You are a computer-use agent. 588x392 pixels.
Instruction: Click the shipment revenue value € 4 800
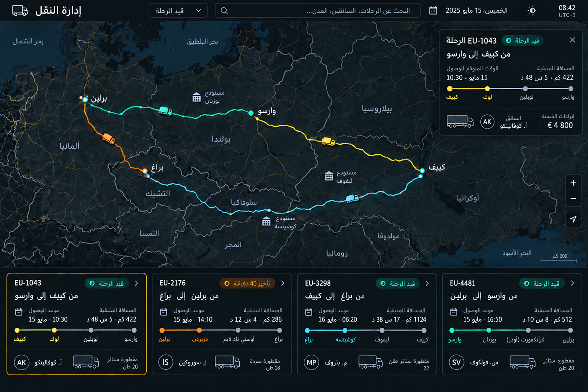click(560, 125)
